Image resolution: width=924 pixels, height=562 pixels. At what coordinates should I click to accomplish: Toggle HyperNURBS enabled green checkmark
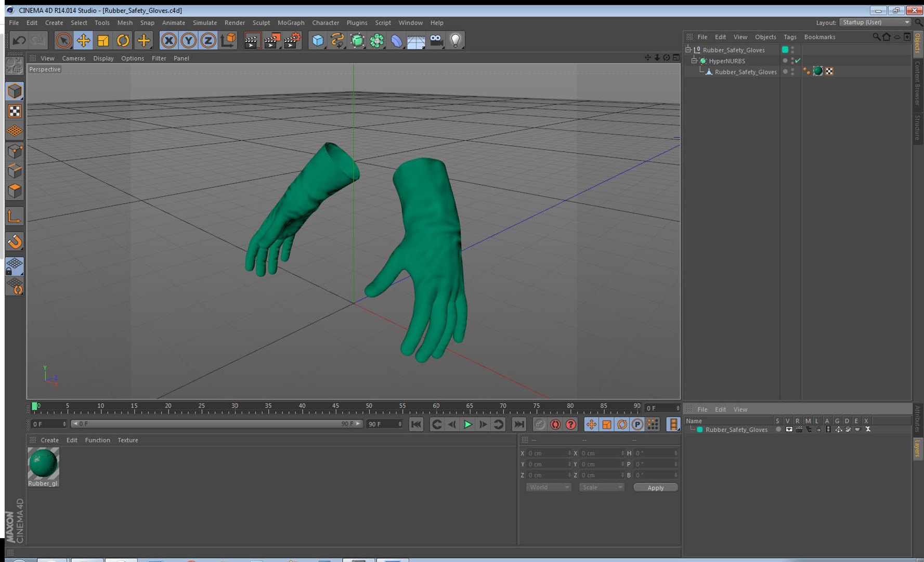[798, 61]
